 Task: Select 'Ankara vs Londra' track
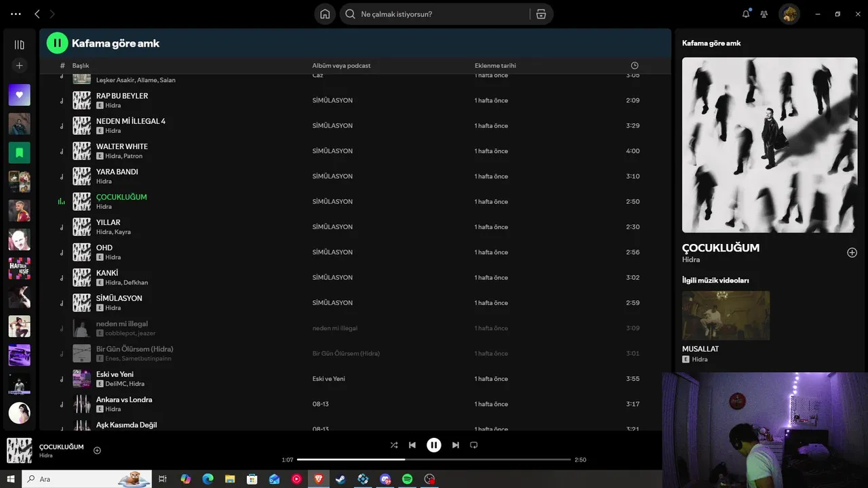(x=124, y=400)
